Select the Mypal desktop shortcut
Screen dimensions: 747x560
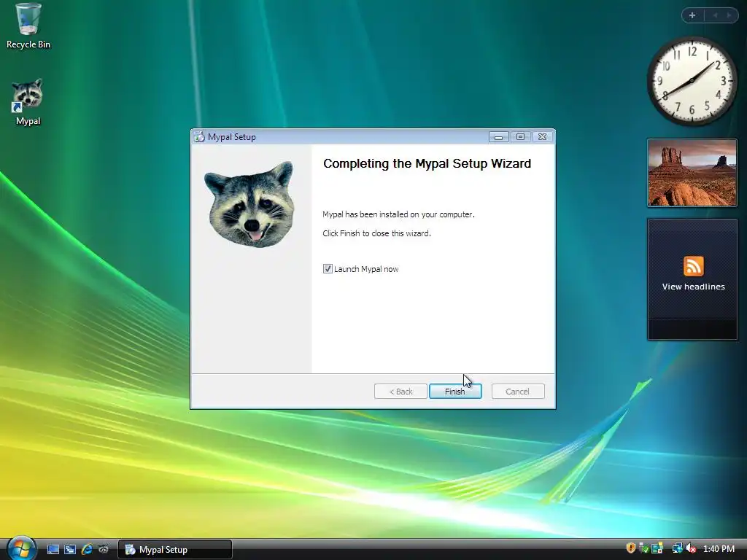[28, 102]
